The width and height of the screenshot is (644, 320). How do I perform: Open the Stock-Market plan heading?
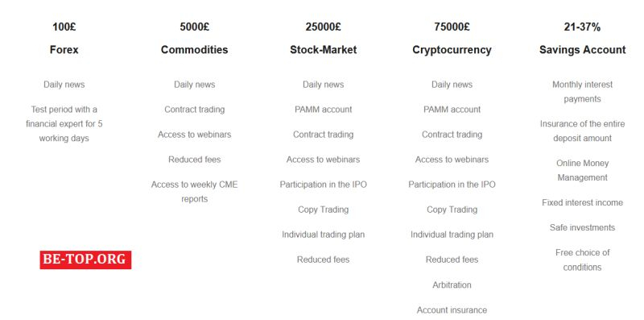point(324,50)
